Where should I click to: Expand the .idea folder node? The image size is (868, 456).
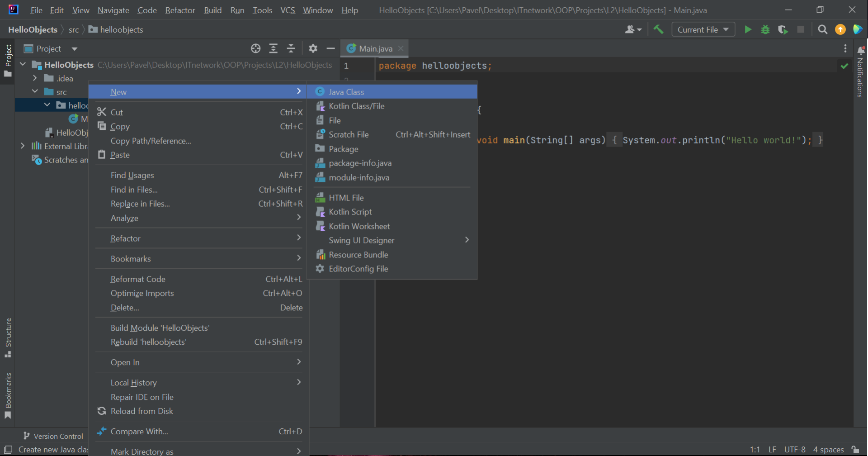[x=35, y=78]
